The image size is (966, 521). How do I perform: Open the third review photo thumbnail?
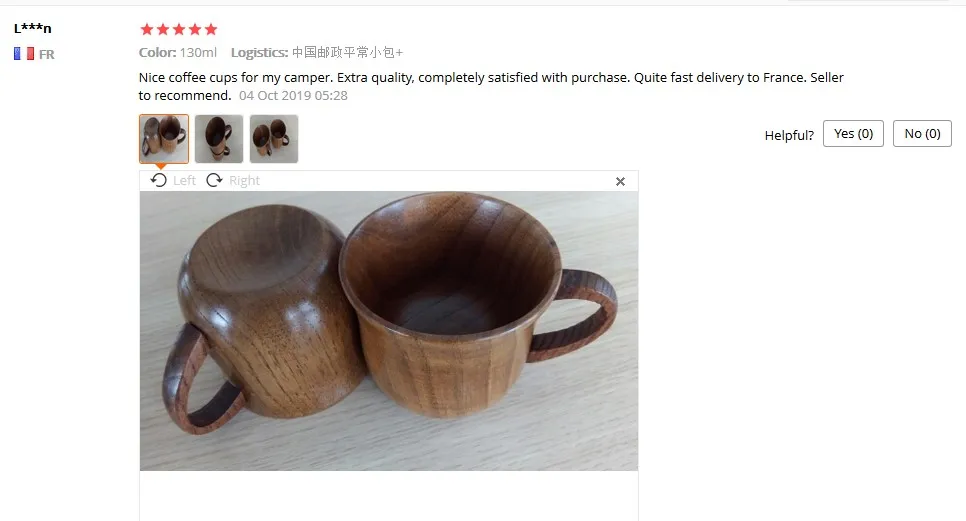click(x=274, y=139)
